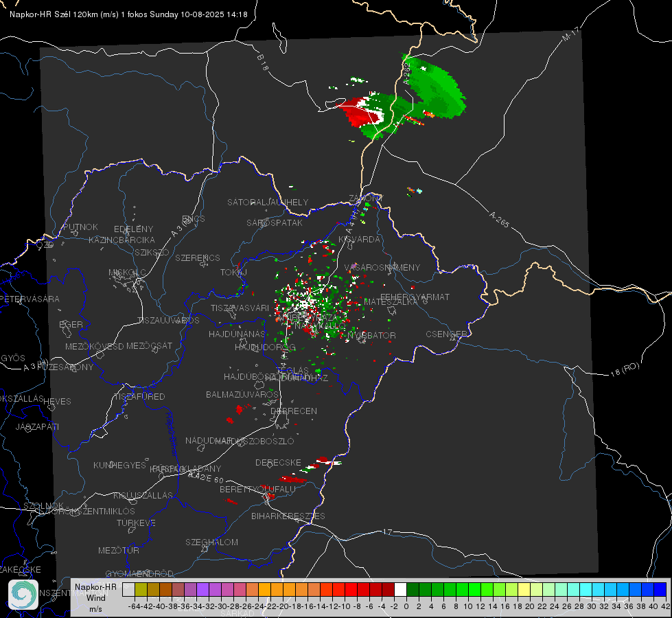The height and width of the screenshot is (618, 672).
Task: Click the DERECSKE city label
Action: 278,462
